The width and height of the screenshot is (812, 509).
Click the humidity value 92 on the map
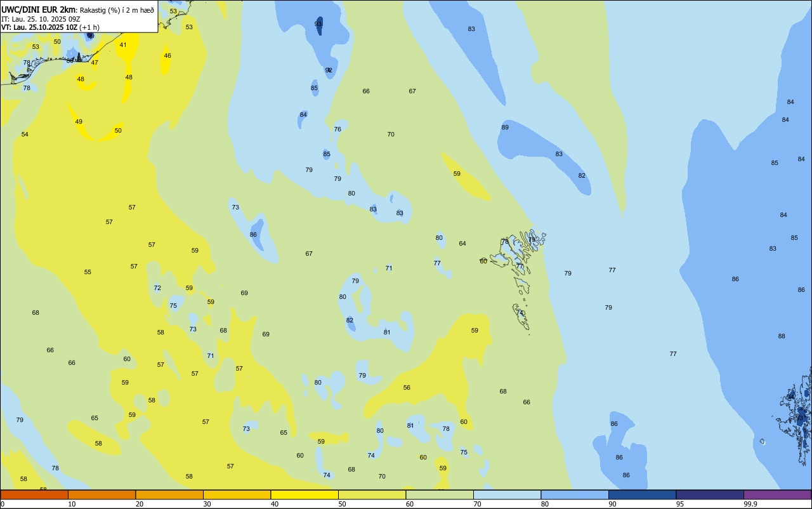pos(329,70)
